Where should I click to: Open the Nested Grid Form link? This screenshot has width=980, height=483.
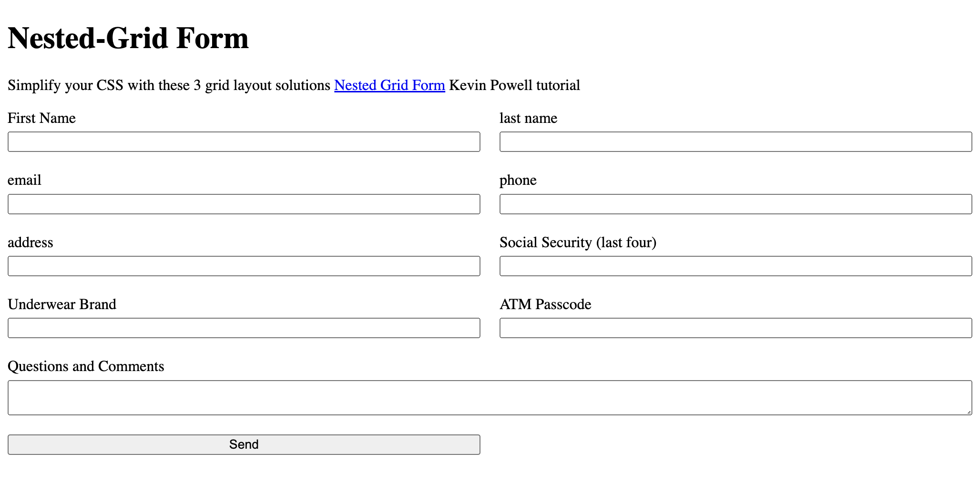pos(389,85)
